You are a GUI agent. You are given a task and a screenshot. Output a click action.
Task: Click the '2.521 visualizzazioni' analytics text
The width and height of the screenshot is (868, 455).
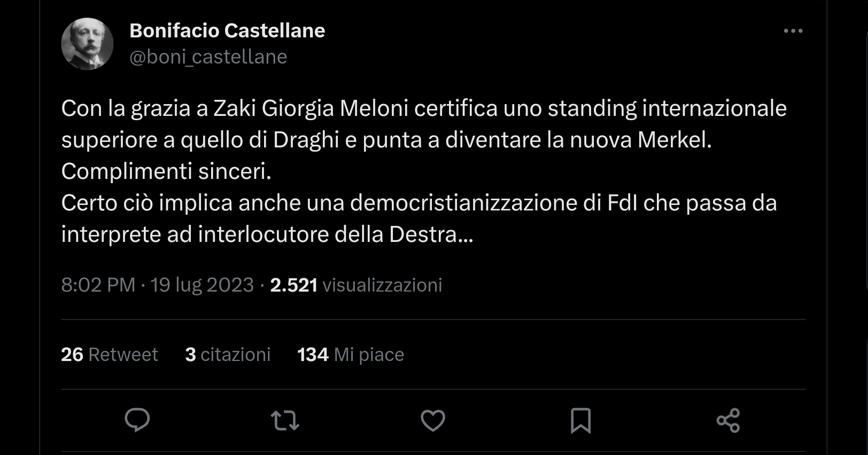click(355, 285)
